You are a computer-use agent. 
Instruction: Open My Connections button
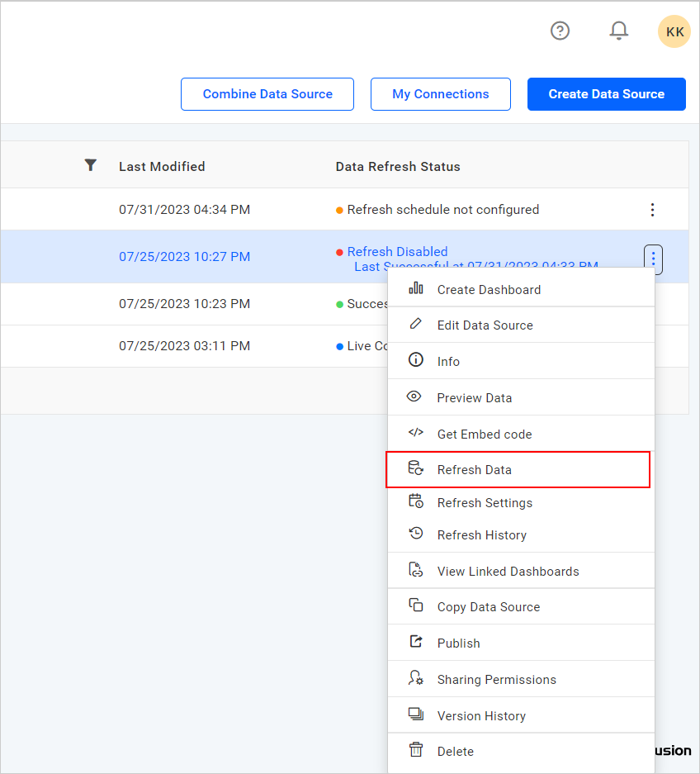(441, 94)
